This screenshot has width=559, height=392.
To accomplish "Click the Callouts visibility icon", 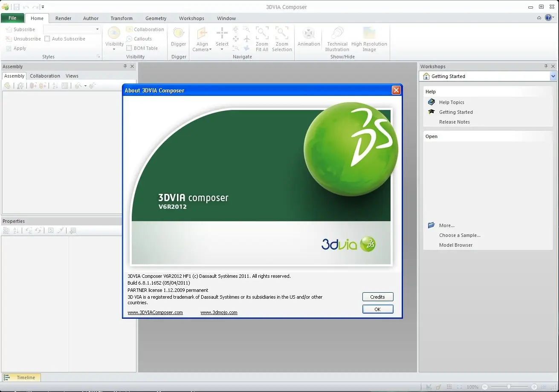I will pyautogui.click(x=129, y=39).
